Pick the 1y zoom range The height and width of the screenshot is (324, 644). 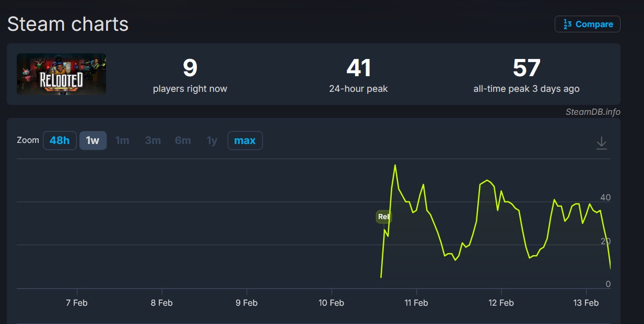pos(212,140)
